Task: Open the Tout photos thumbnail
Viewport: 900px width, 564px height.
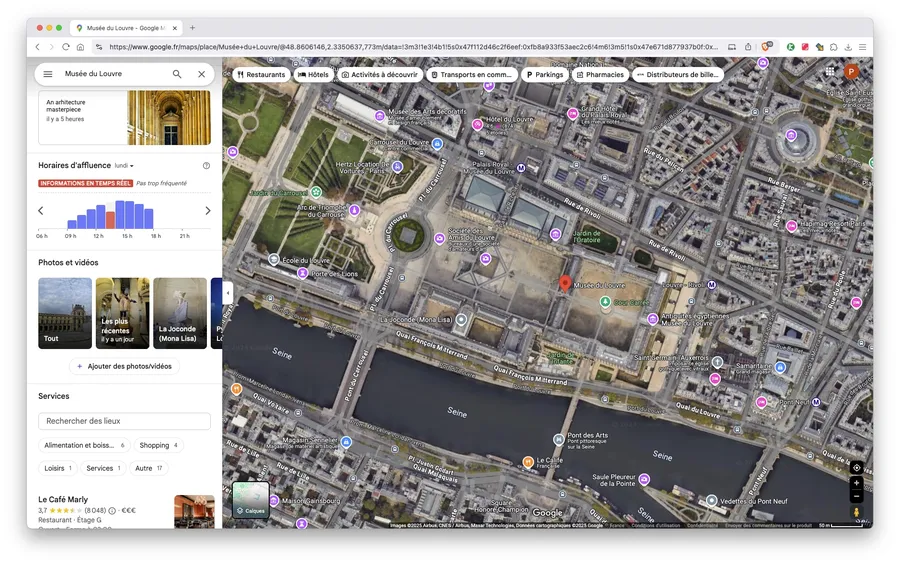Action: pos(65,313)
